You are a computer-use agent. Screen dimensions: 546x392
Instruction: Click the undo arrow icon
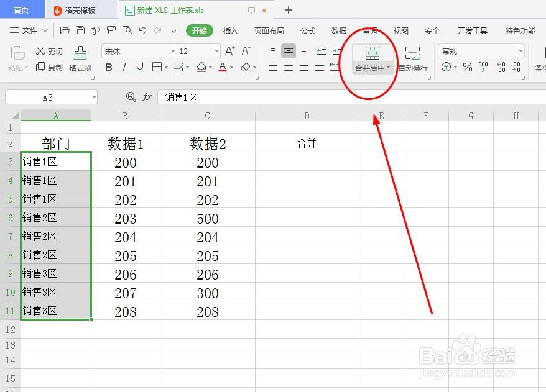click(142, 30)
